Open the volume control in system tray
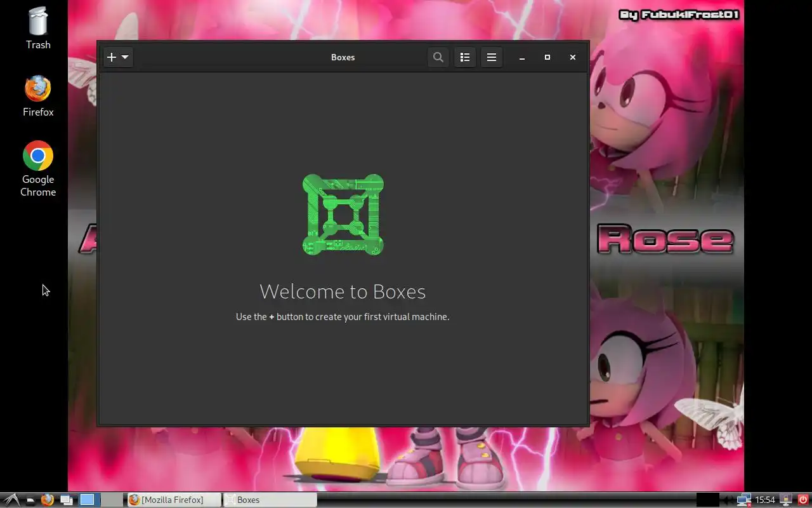Screen dimensions: 812x508 click(728, 500)
